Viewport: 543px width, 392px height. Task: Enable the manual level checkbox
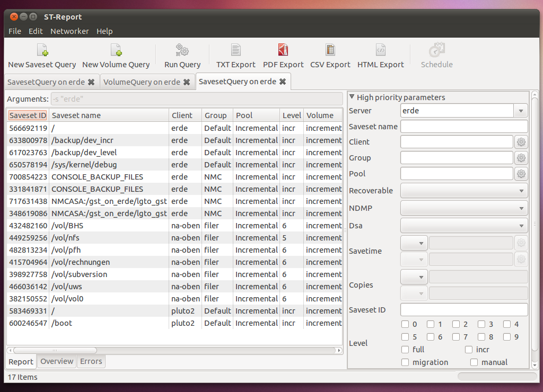tap(474, 362)
